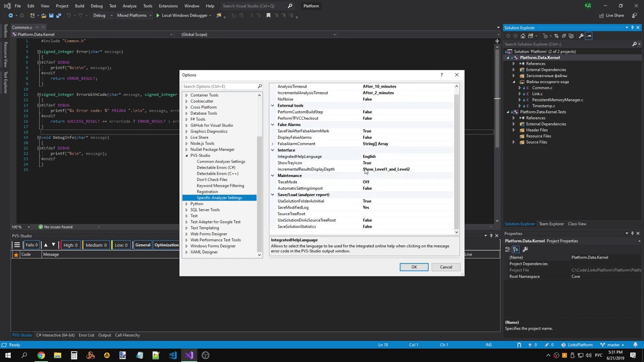This screenshot has width=644, height=362.
Task: Expand the Header Files folder in Solution Explorer
Action: pos(514,130)
